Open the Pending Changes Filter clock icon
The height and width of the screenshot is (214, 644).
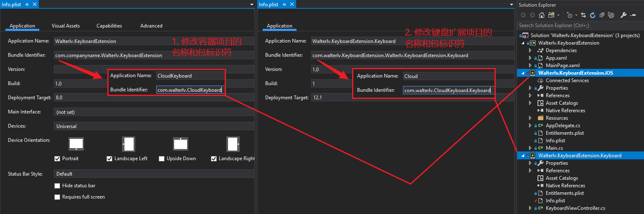[x=570, y=15]
